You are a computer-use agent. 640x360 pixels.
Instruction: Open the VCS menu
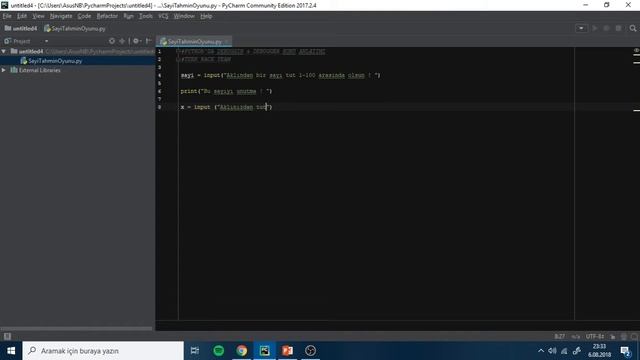pos(163,16)
